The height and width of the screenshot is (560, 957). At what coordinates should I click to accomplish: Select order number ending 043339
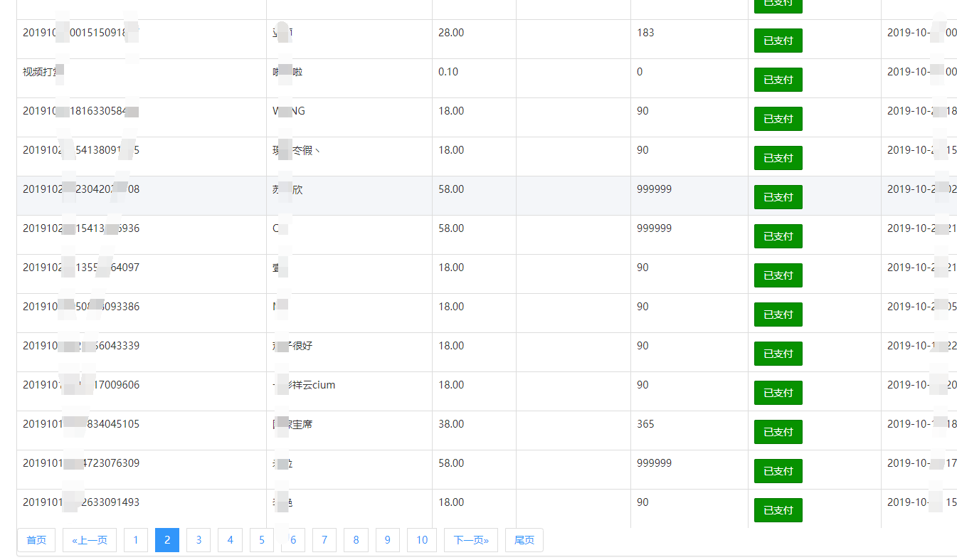click(x=81, y=346)
